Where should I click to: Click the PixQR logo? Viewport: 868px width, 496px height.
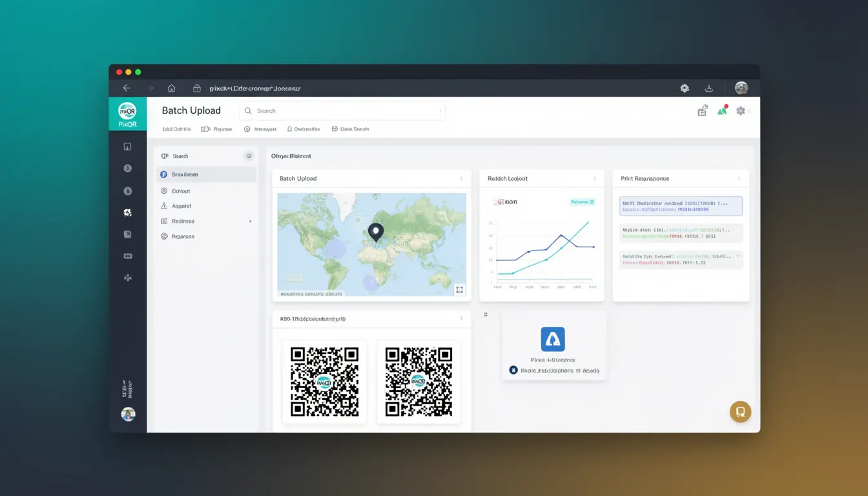click(x=128, y=114)
